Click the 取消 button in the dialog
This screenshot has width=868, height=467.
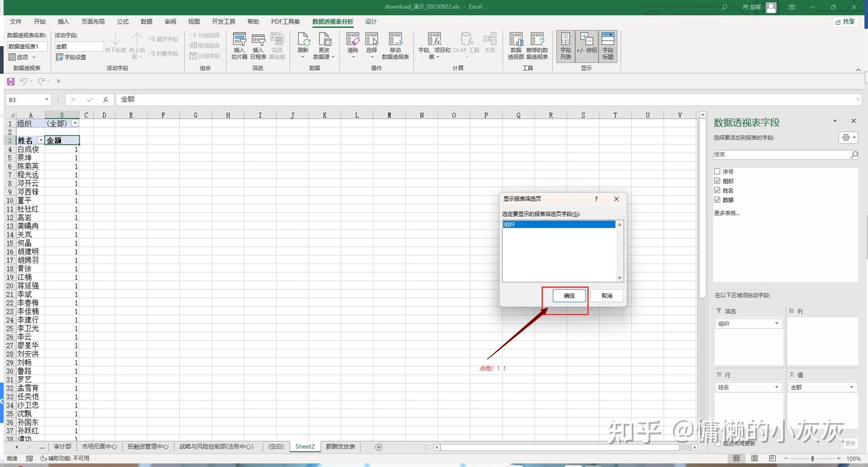click(606, 296)
